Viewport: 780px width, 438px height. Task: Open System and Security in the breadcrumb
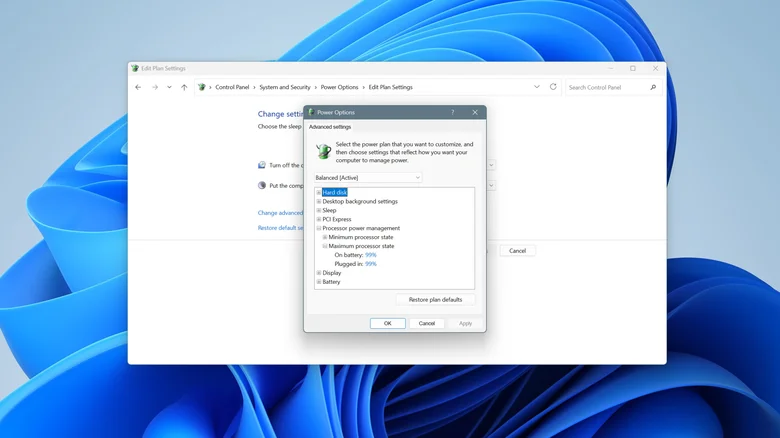285,87
